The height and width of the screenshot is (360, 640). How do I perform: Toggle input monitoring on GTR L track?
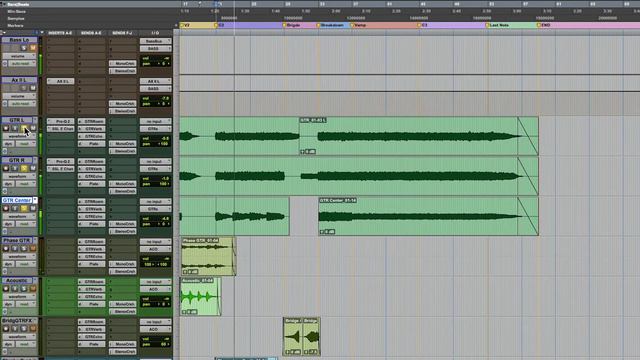point(15,128)
